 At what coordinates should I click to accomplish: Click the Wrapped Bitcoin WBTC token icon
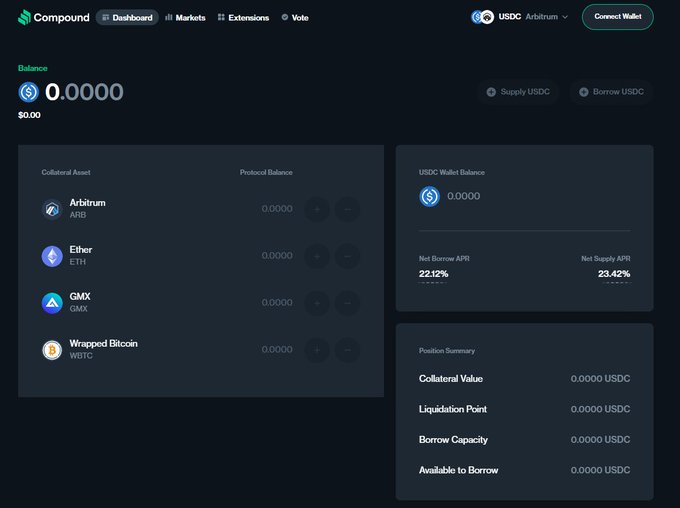pyautogui.click(x=52, y=350)
